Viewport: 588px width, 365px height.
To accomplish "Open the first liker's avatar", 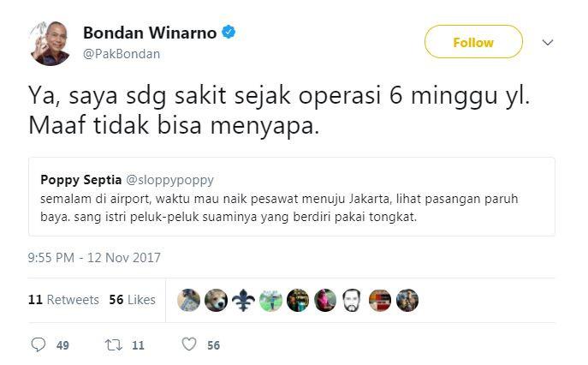I will (188, 300).
